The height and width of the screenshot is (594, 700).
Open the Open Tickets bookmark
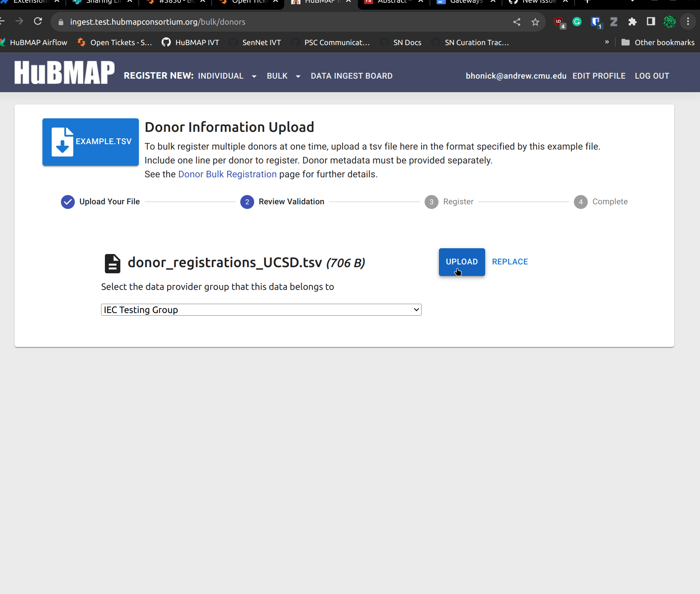[115, 42]
